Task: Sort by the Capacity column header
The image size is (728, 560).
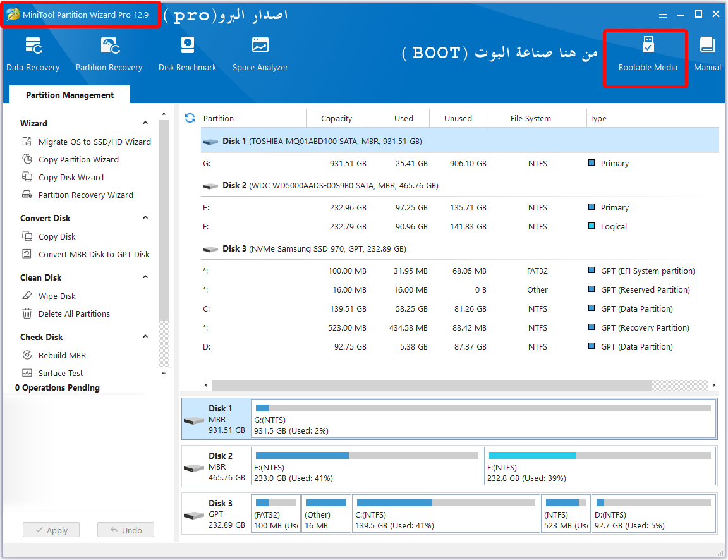Action: [x=337, y=118]
